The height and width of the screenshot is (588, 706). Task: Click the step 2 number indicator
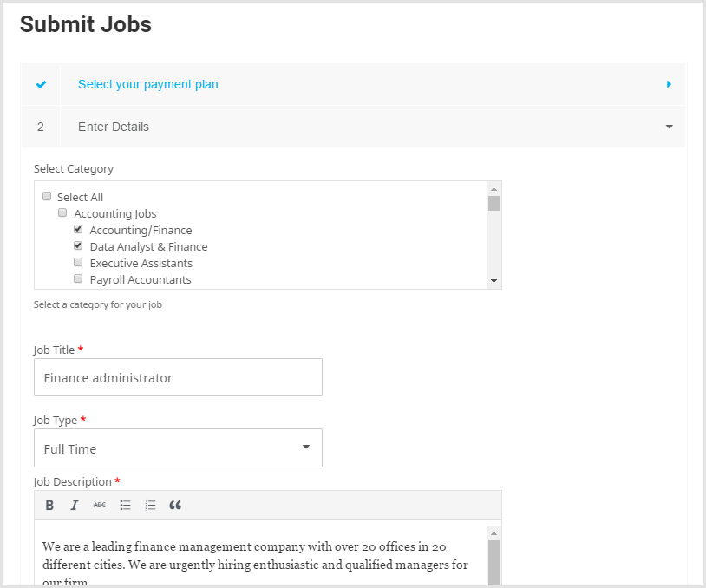41,127
